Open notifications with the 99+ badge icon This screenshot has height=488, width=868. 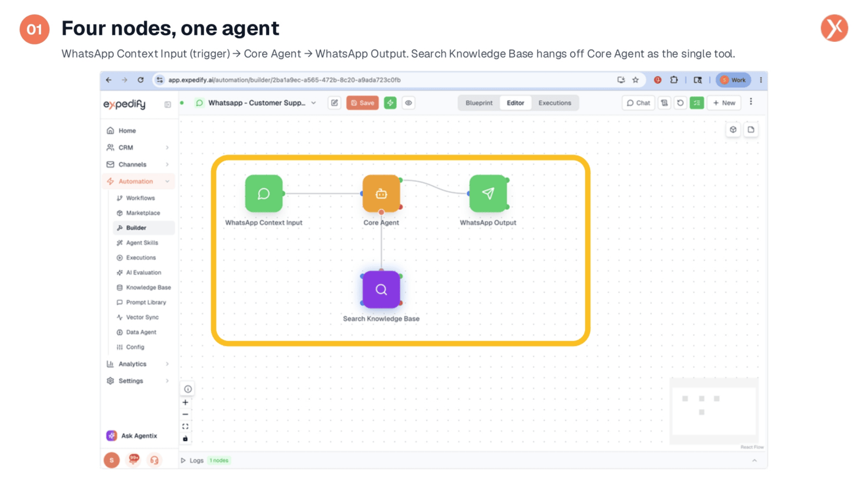(x=133, y=460)
